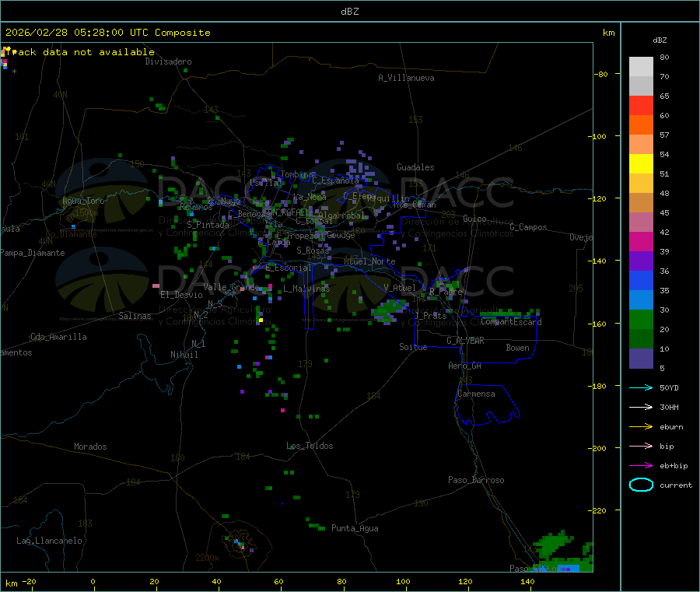Click the -80 tick on right axis
Image resolution: width=700 pixels, height=592 pixels.
point(600,74)
